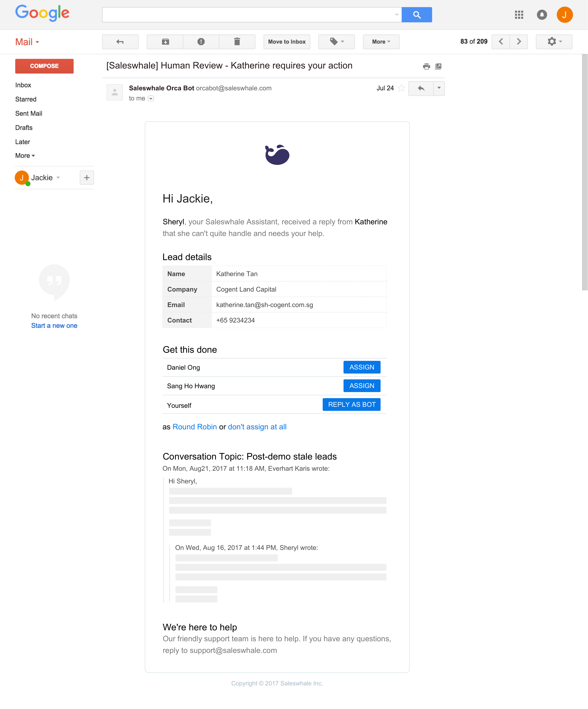Screen dimensions: 588x709
Task: Click REPLY AS BOT button
Action: pyautogui.click(x=352, y=404)
